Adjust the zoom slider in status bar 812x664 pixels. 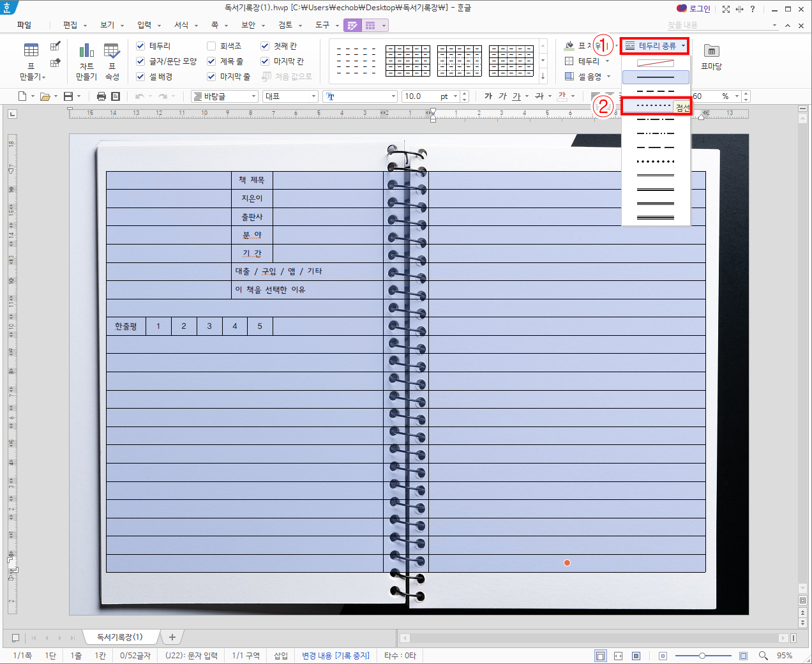coord(702,656)
